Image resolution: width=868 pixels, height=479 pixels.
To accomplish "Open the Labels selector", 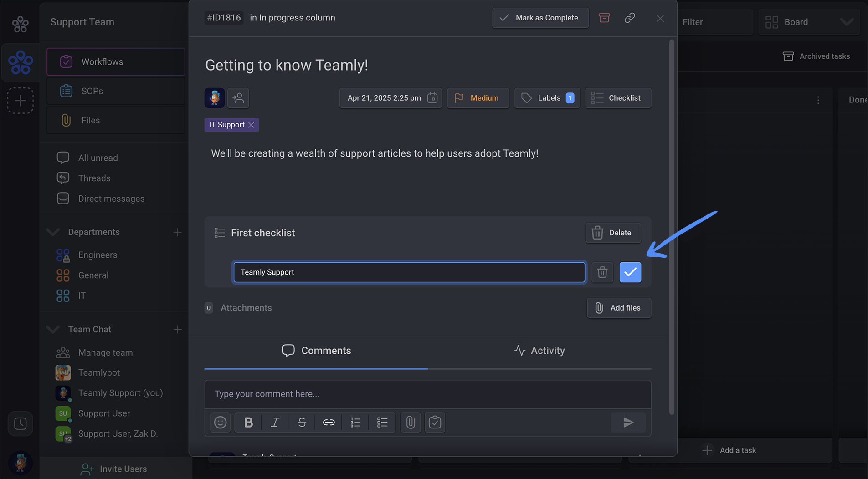I will 547,98.
